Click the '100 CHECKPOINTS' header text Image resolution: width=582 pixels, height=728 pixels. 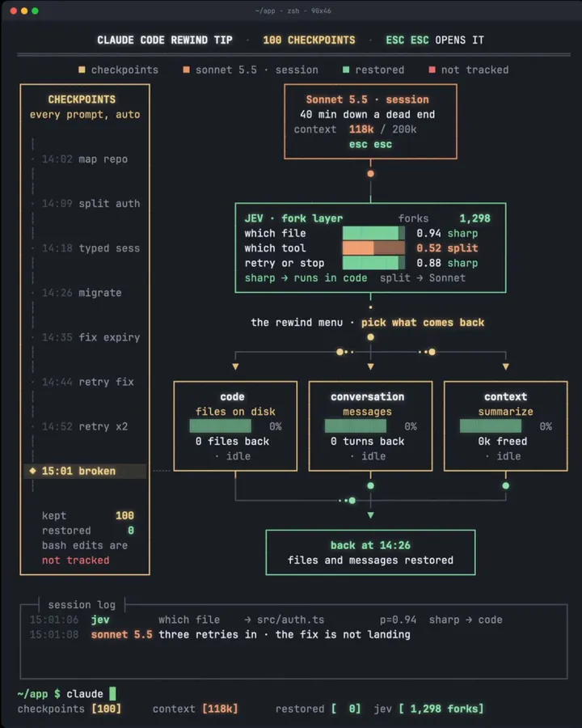coord(309,40)
